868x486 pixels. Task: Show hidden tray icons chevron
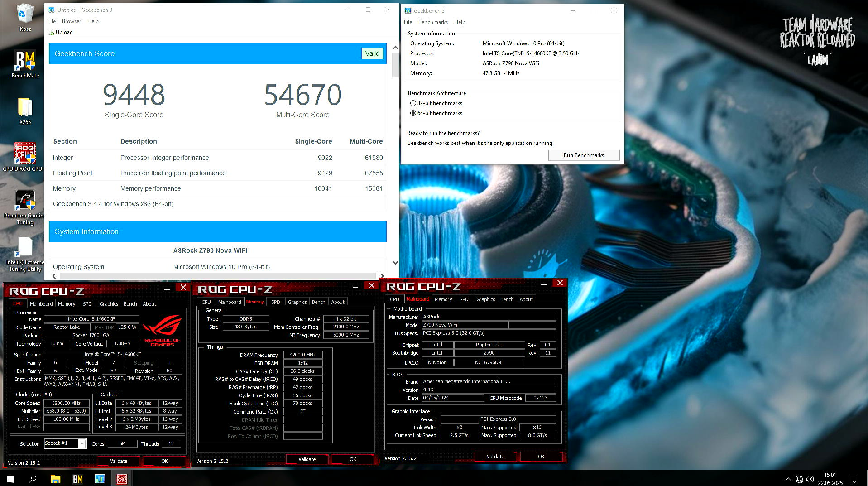(788, 479)
